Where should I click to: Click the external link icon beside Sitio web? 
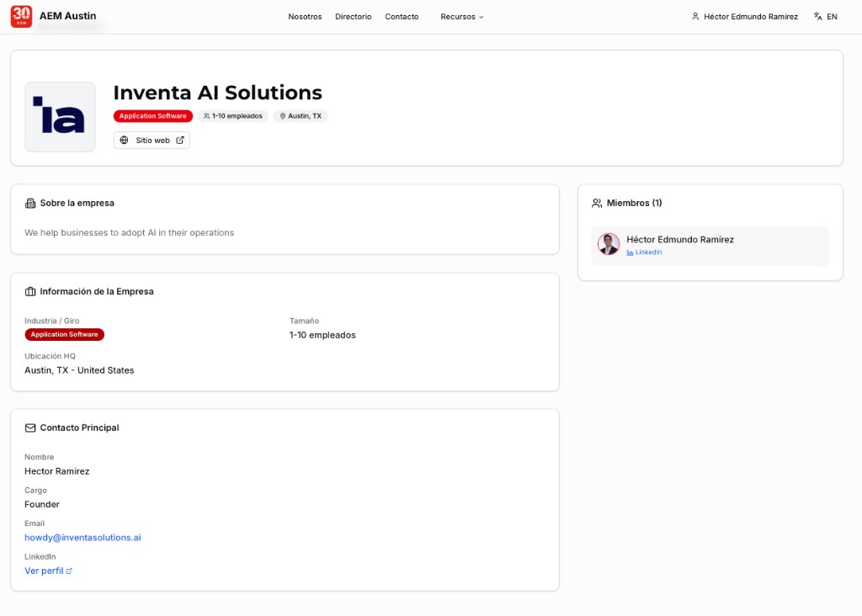(x=180, y=141)
